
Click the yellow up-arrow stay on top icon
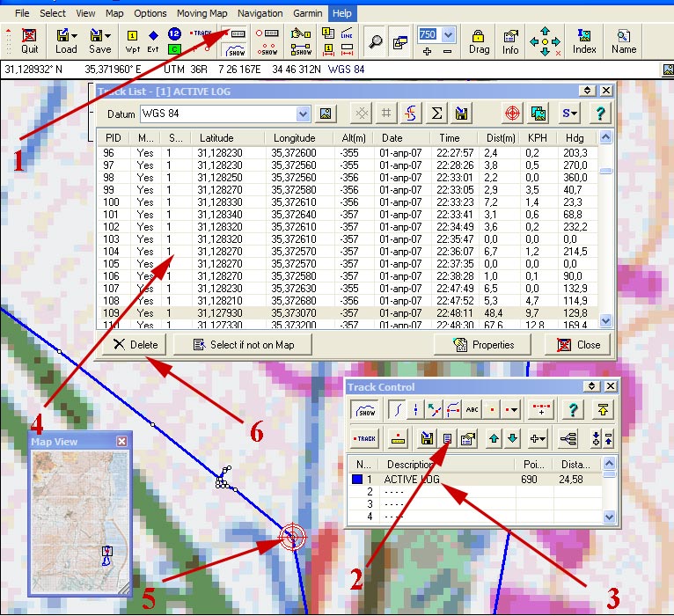coord(603,410)
